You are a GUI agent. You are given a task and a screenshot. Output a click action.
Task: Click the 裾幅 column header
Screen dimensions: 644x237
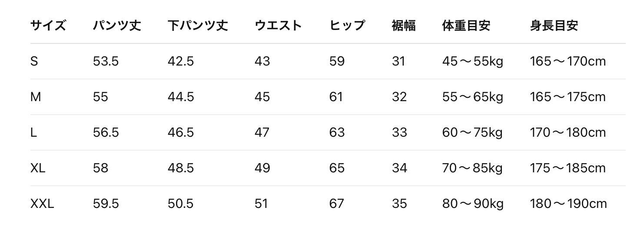coord(404,26)
